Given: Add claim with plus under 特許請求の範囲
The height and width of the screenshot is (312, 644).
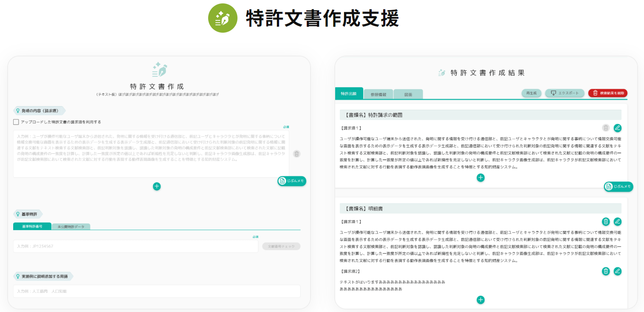Looking at the screenshot, I should point(480,178).
